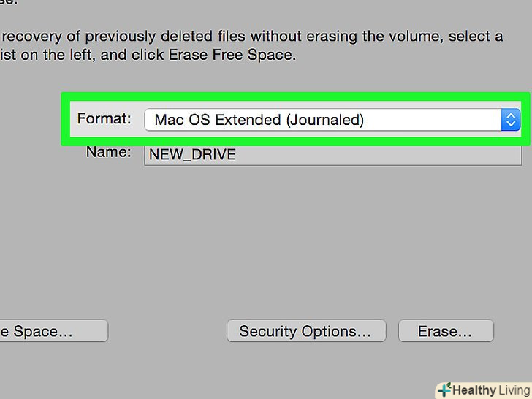The width and height of the screenshot is (532, 399).
Task: Click empty space right of NEW_DRIVE text
Action: pyautogui.click(x=380, y=155)
